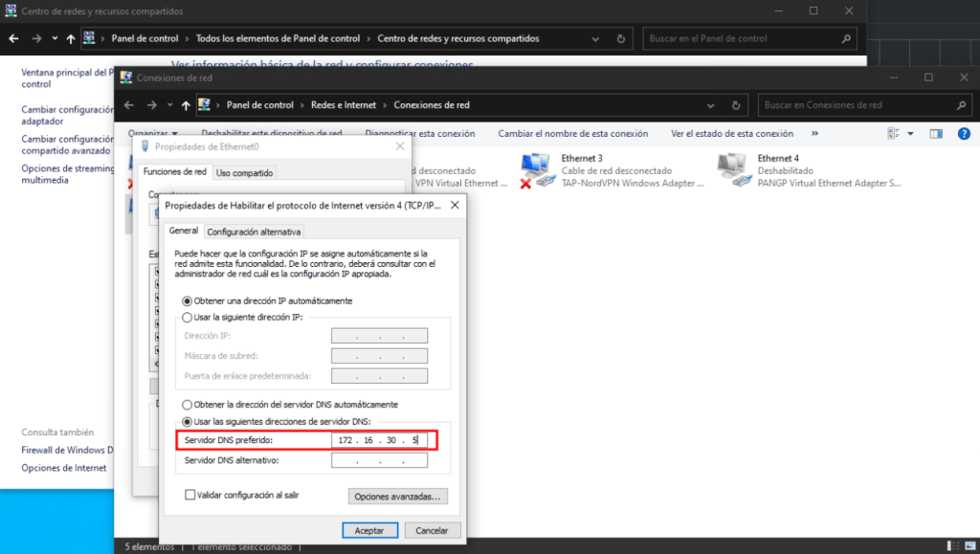The image size is (980, 554).
Task: Click the refresh icon in the address bar
Action: [x=735, y=105]
